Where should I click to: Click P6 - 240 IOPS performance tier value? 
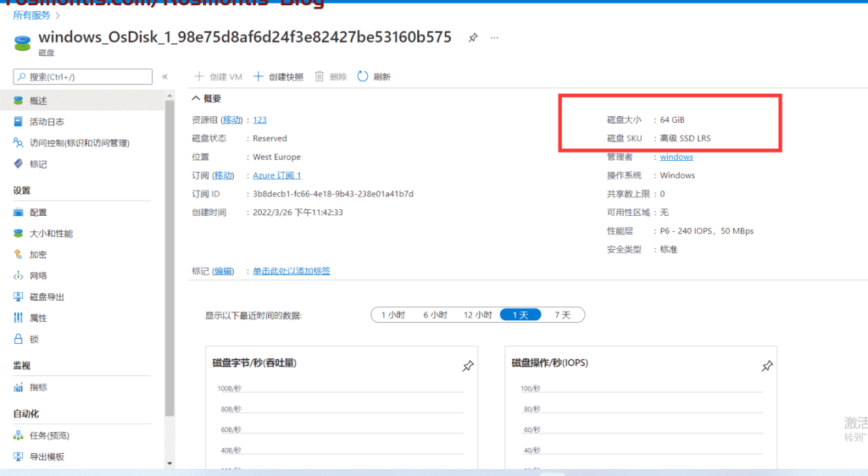tap(707, 230)
